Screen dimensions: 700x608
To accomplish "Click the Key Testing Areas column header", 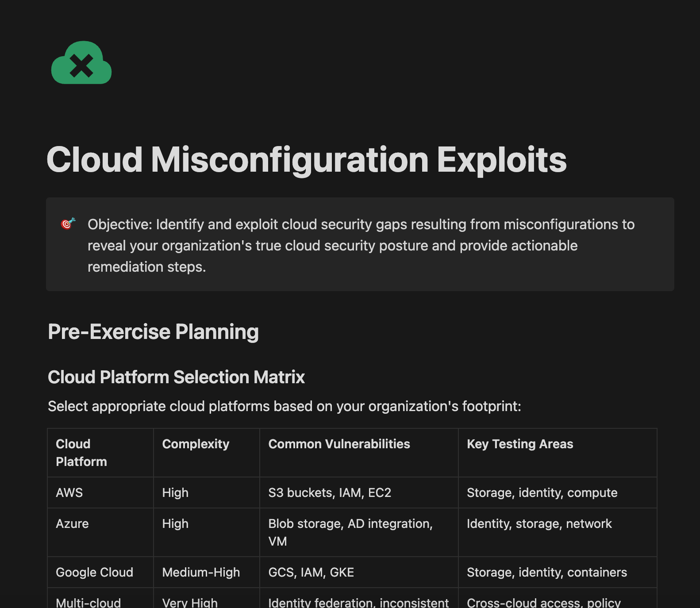I will [x=558, y=453].
